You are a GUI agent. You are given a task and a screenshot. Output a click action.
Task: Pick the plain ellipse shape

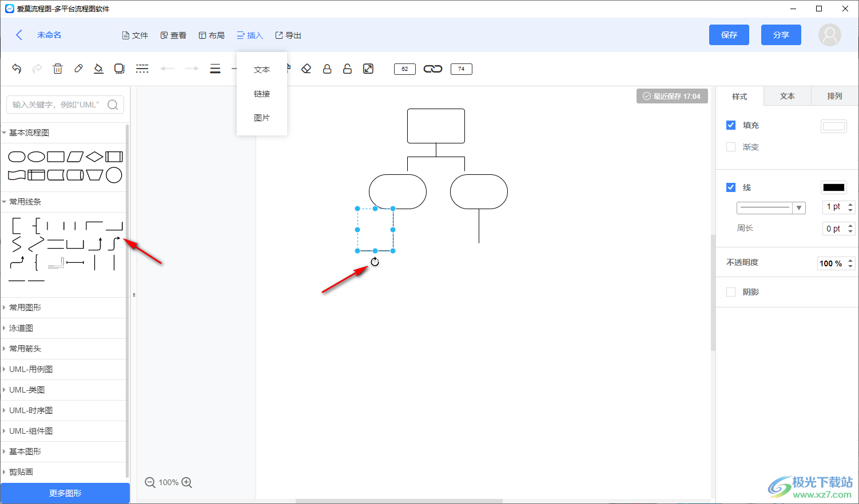(x=36, y=157)
